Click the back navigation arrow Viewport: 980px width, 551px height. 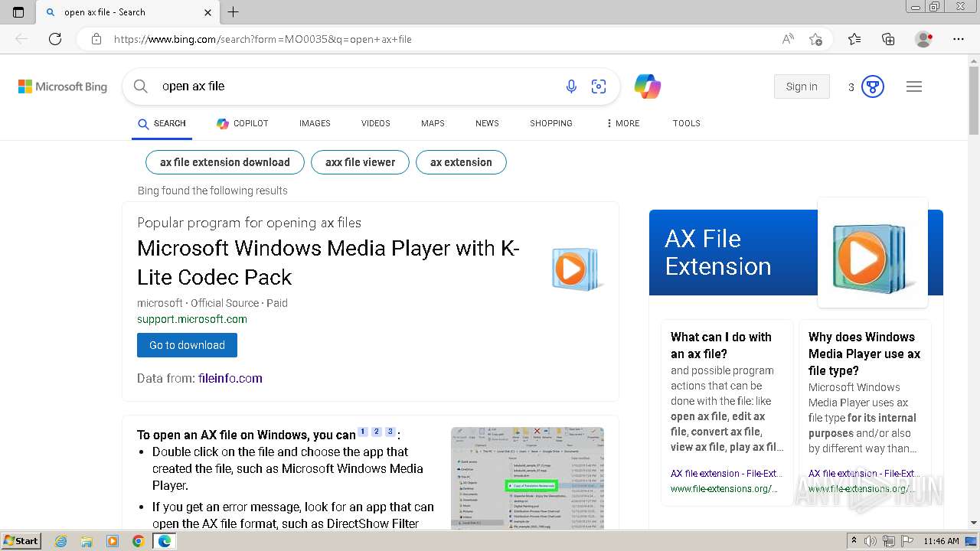[x=21, y=39]
